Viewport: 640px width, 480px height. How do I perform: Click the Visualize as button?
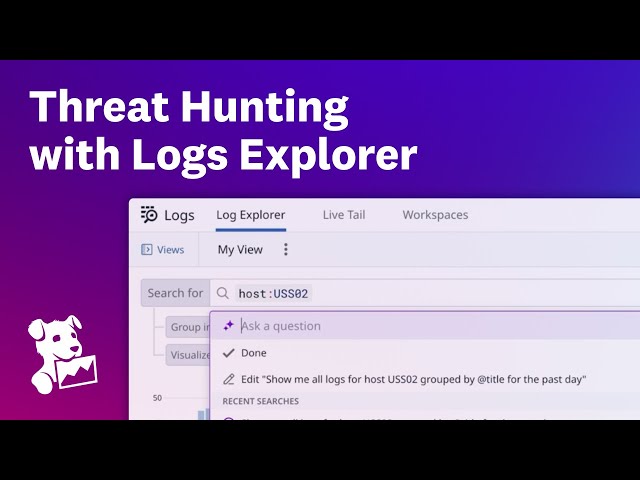pos(188,355)
